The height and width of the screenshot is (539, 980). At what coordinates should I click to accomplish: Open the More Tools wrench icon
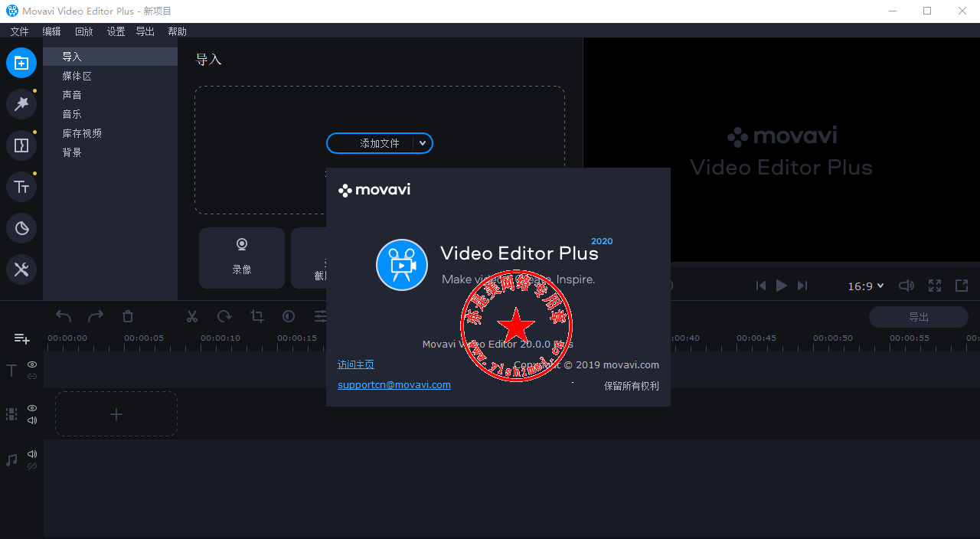pos(21,269)
